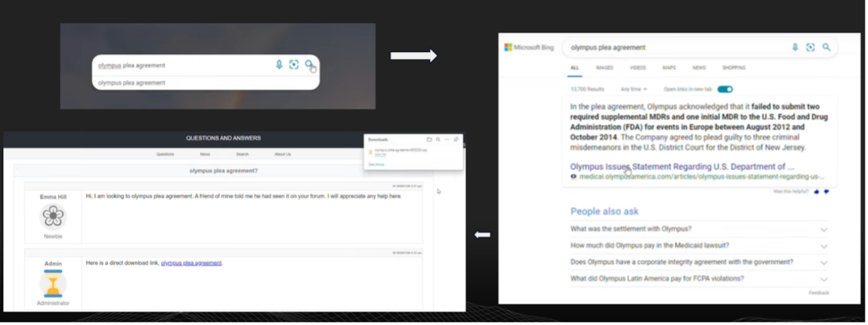The width and height of the screenshot is (868, 325).
Task: Click the Newbie rank label
Action: coord(53,236)
